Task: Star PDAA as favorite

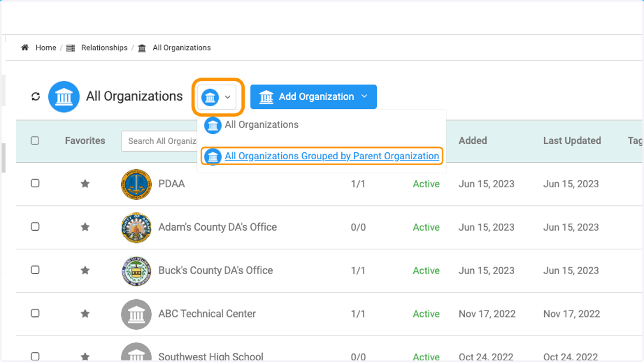Action: [85, 184]
